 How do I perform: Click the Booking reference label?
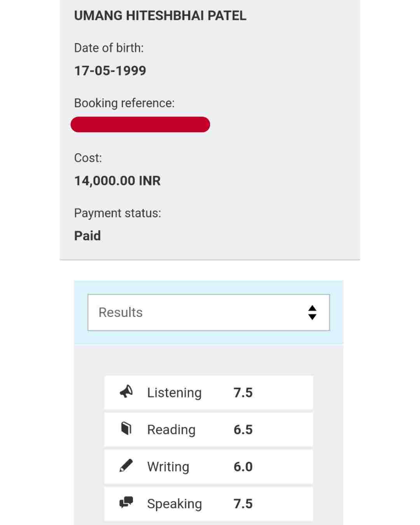click(x=124, y=103)
